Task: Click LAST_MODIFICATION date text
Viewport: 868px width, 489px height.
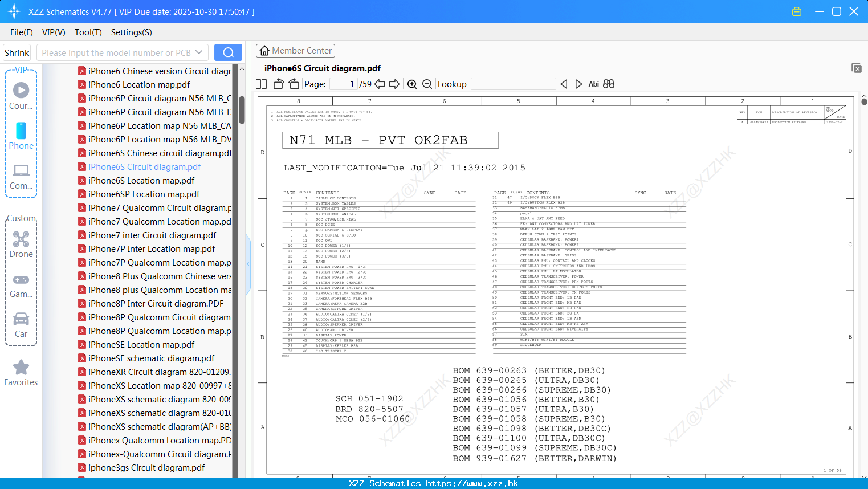Action: click(x=405, y=168)
